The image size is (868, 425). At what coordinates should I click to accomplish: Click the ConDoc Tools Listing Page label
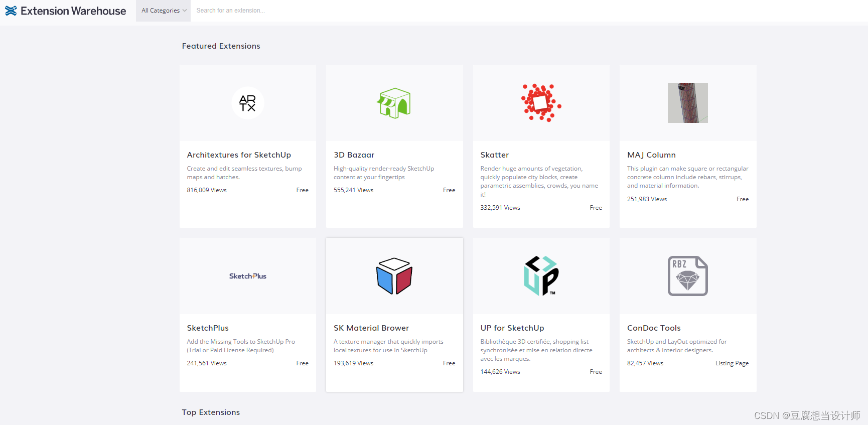[x=732, y=363]
